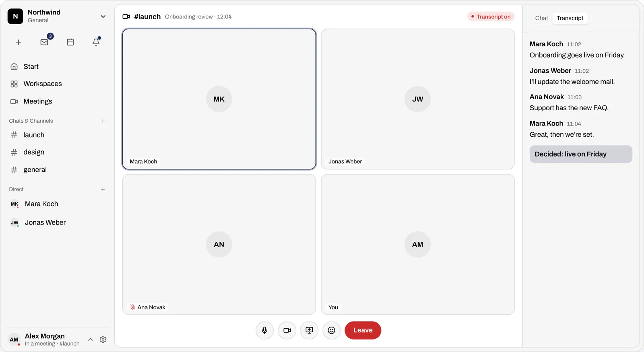Select Ana Novak's video tile

[219, 244]
